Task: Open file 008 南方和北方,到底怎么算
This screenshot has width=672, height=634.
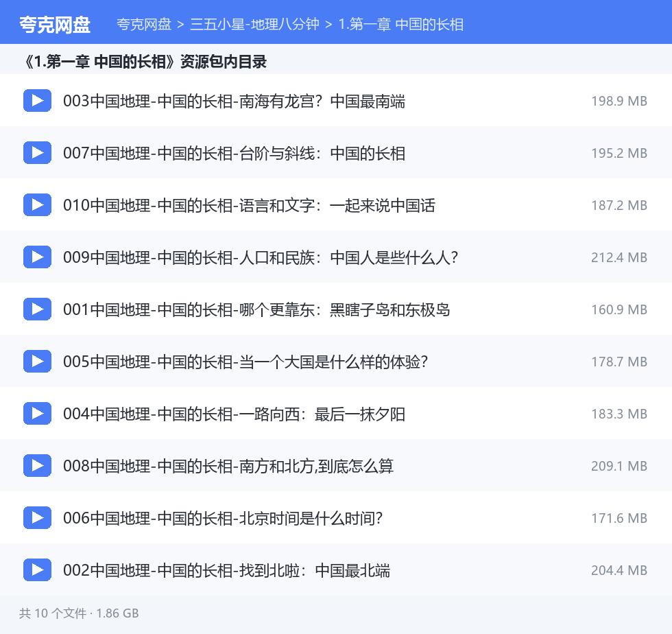Action: pyautogui.click(x=228, y=467)
